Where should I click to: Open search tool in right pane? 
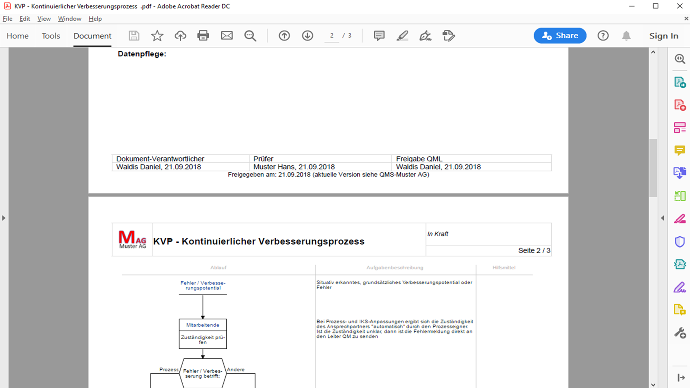point(680,59)
